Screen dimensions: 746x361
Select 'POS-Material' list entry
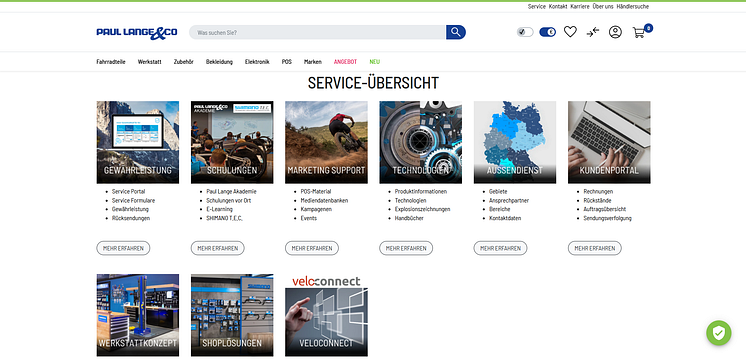pos(316,192)
